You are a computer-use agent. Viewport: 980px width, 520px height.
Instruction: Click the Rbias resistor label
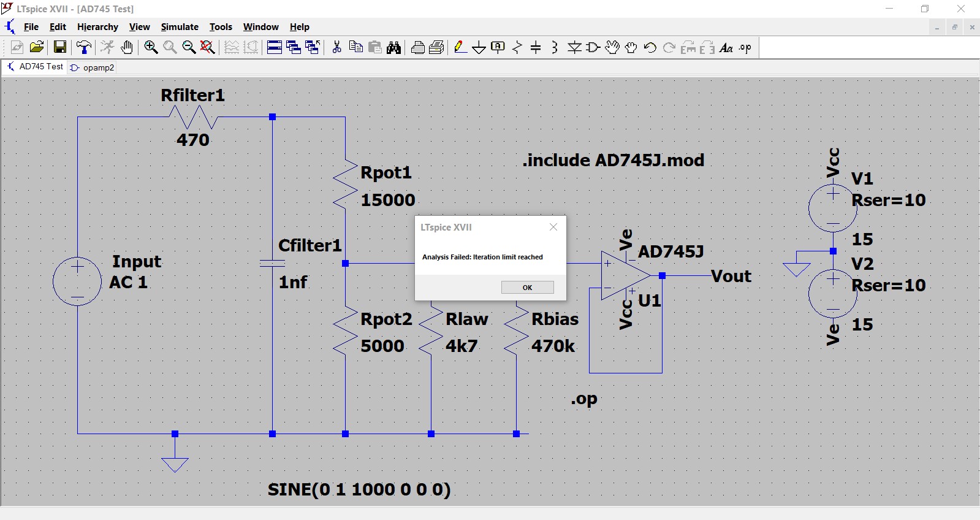click(555, 319)
